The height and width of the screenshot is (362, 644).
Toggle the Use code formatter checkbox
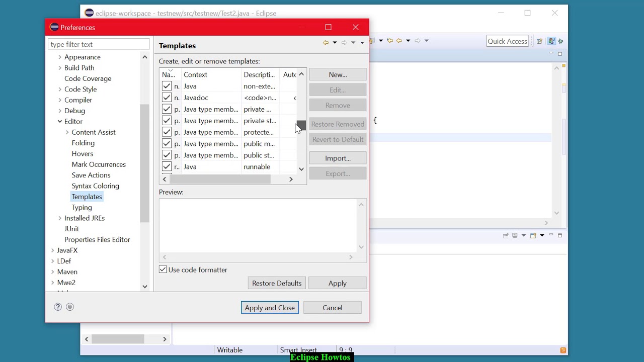click(163, 270)
